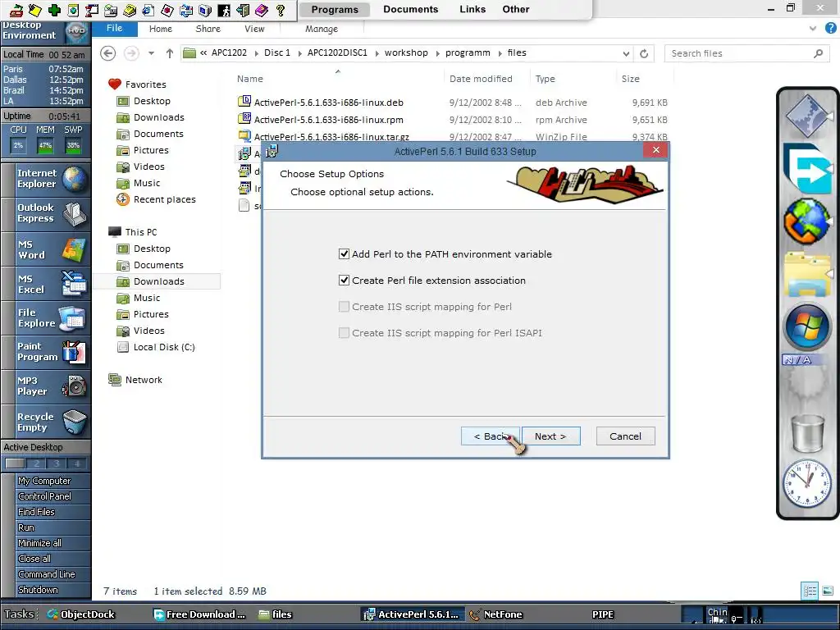This screenshot has width=840, height=630.
Task: Expand the ribbon with the top-right chevron
Action: (813, 29)
